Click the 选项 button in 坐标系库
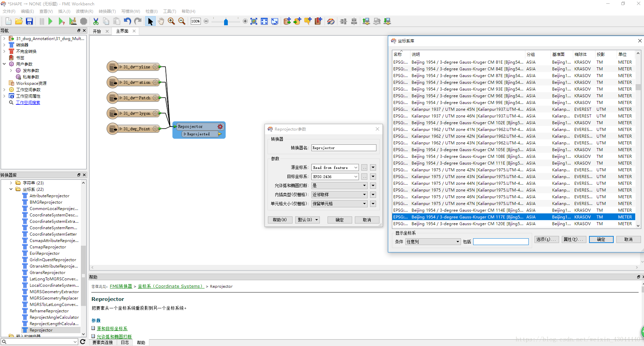 tap(546, 239)
